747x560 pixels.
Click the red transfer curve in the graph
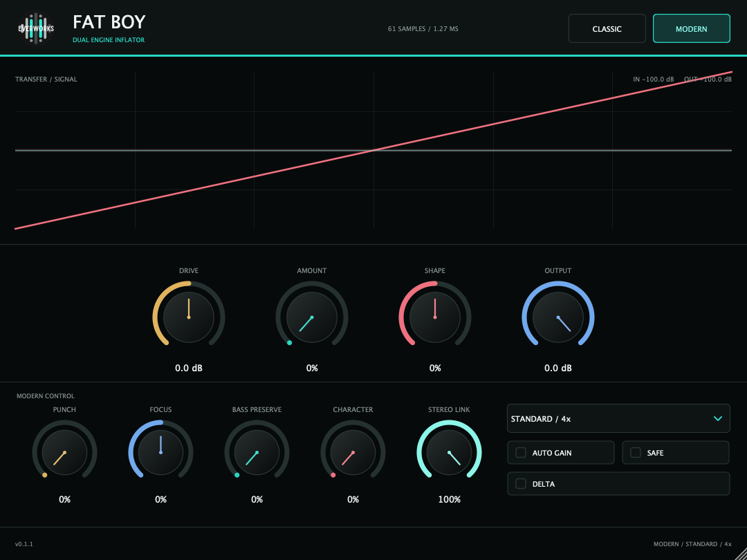pos(373,151)
